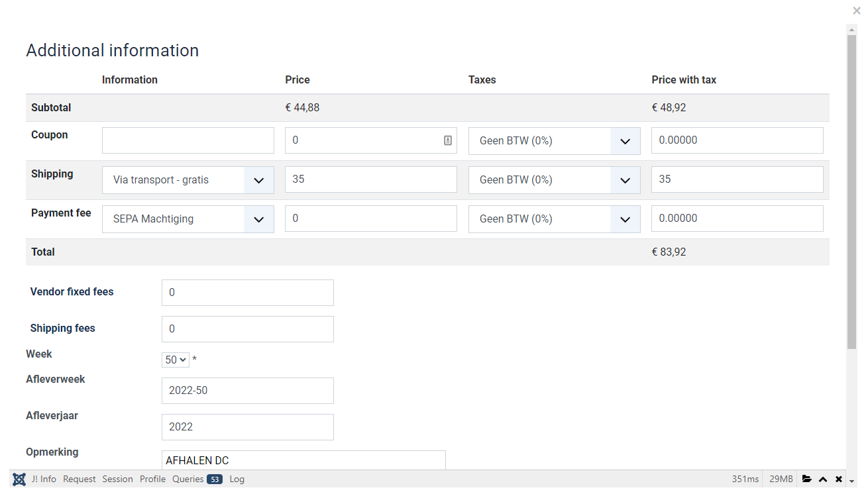
Task: Click the Joomla logo in debug bar
Action: point(19,479)
